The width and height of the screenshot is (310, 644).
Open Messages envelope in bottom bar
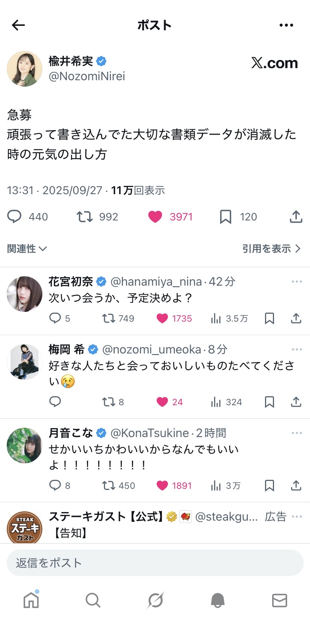pyautogui.click(x=279, y=600)
